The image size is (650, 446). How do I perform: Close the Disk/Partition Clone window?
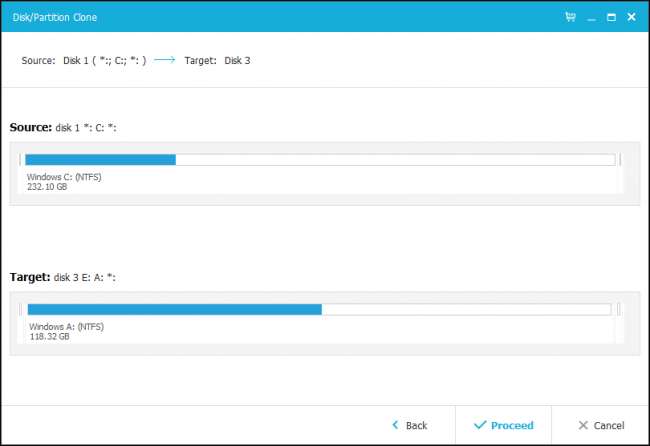coord(631,18)
